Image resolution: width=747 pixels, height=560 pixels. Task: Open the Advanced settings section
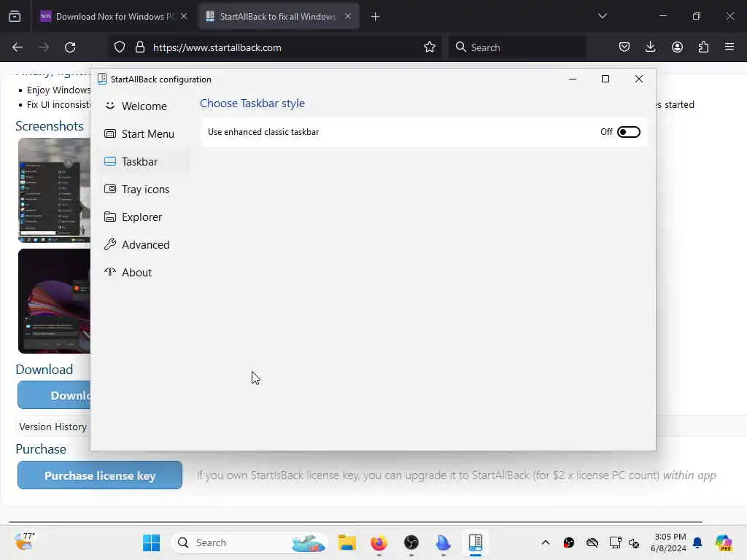pos(144,244)
